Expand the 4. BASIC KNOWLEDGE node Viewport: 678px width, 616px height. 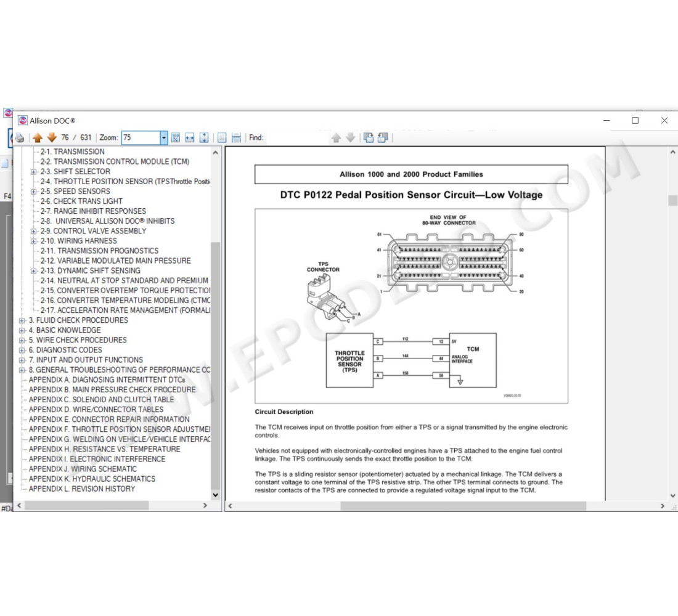(22, 331)
